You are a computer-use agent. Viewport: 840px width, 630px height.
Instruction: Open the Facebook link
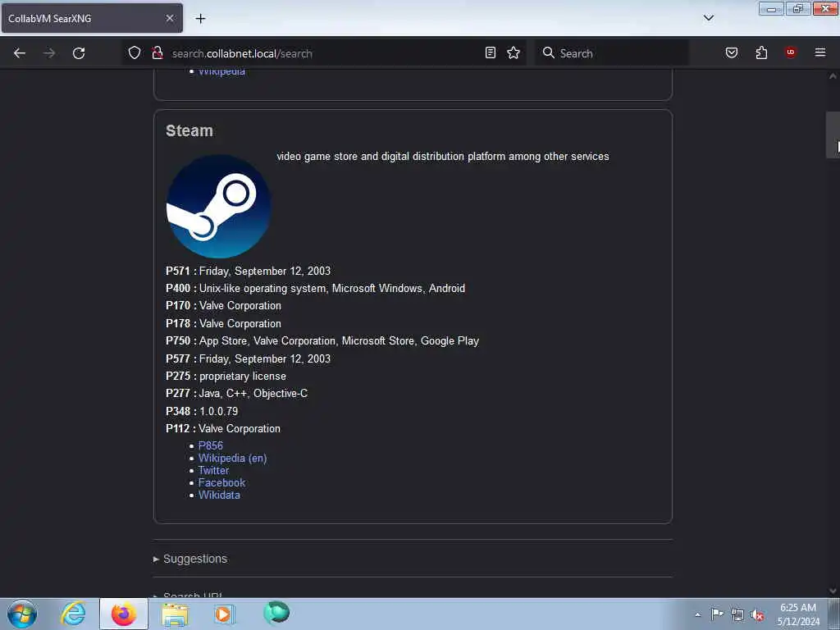click(x=221, y=482)
